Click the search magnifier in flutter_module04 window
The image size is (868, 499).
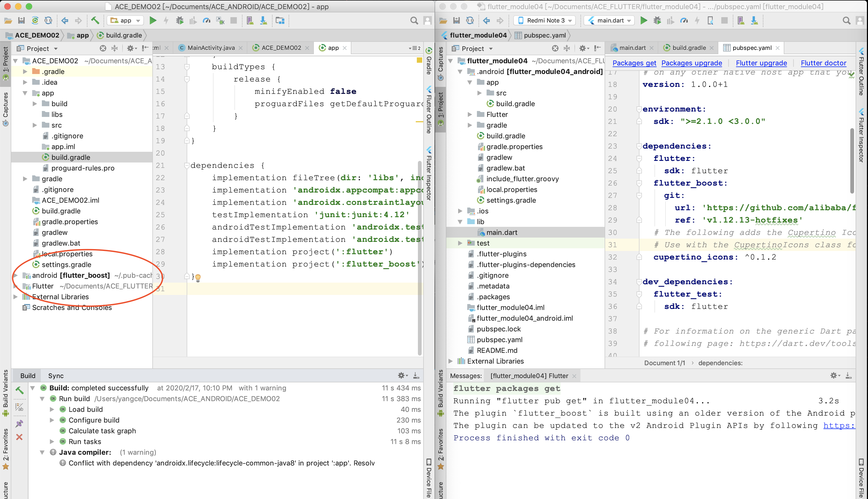(846, 21)
